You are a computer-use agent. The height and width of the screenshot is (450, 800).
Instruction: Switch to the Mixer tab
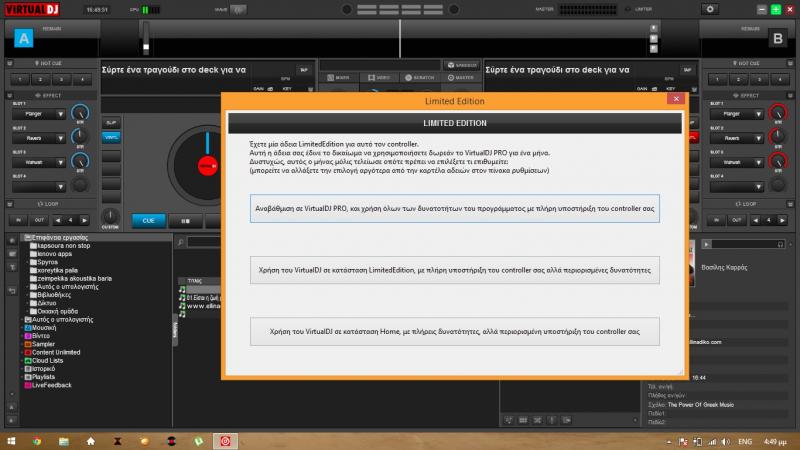point(339,78)
